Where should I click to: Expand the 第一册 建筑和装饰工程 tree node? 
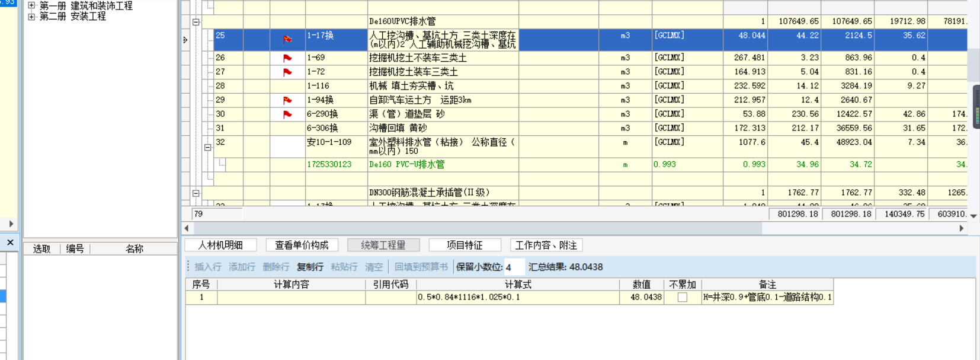click(32, 5)
